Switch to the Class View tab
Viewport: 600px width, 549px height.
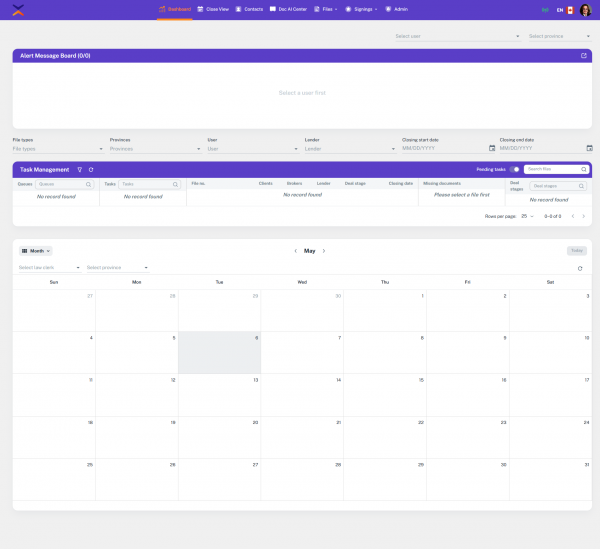click(x=213, y=9)
